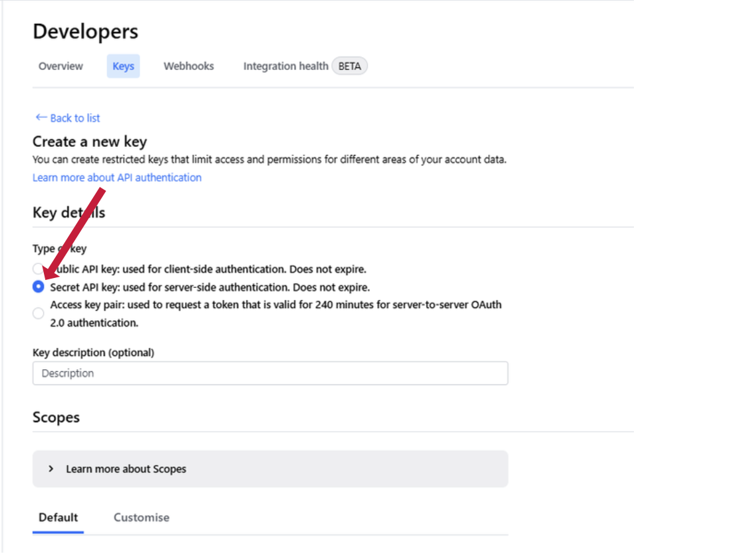Choose the Secret API key option

(38, 287)
